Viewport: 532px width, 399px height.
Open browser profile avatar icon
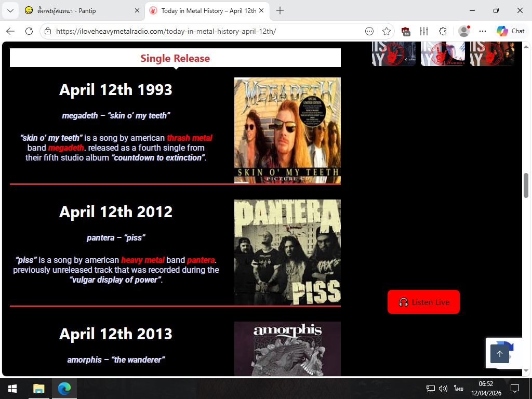coord(464,31)
